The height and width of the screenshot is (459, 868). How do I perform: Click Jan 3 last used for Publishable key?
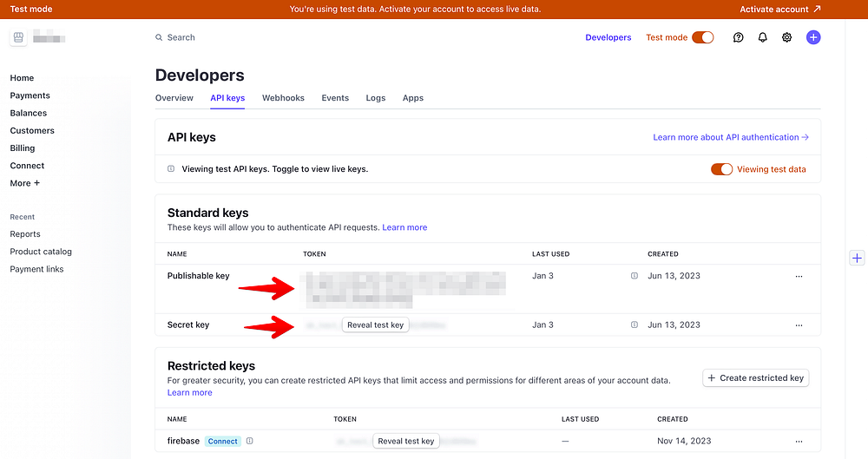542,276
